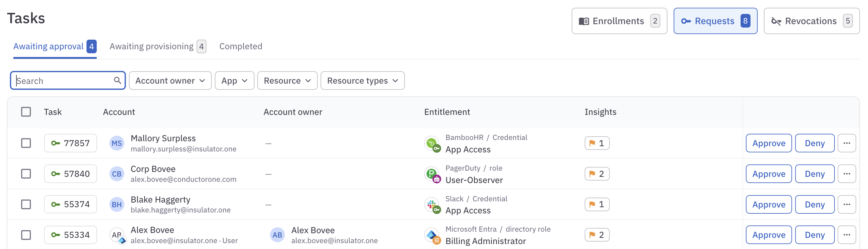Click the MS avatar for Mallory Surpless
This screenshot has width=868, height=249.
tap(117, 143)
